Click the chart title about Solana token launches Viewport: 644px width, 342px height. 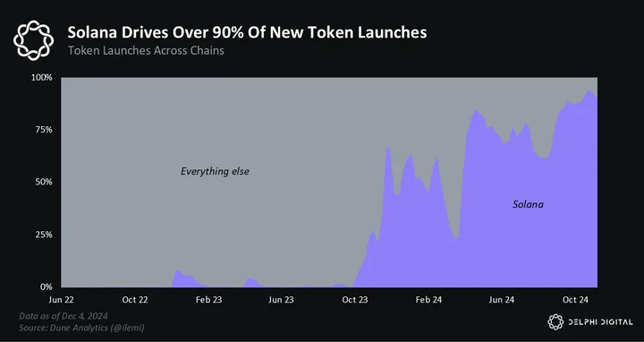[x=247, y=32]
